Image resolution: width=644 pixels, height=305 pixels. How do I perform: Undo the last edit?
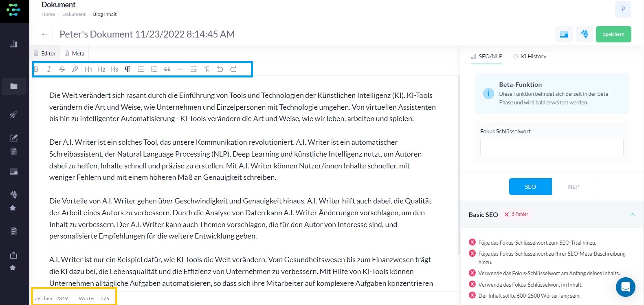click(220, 69)
